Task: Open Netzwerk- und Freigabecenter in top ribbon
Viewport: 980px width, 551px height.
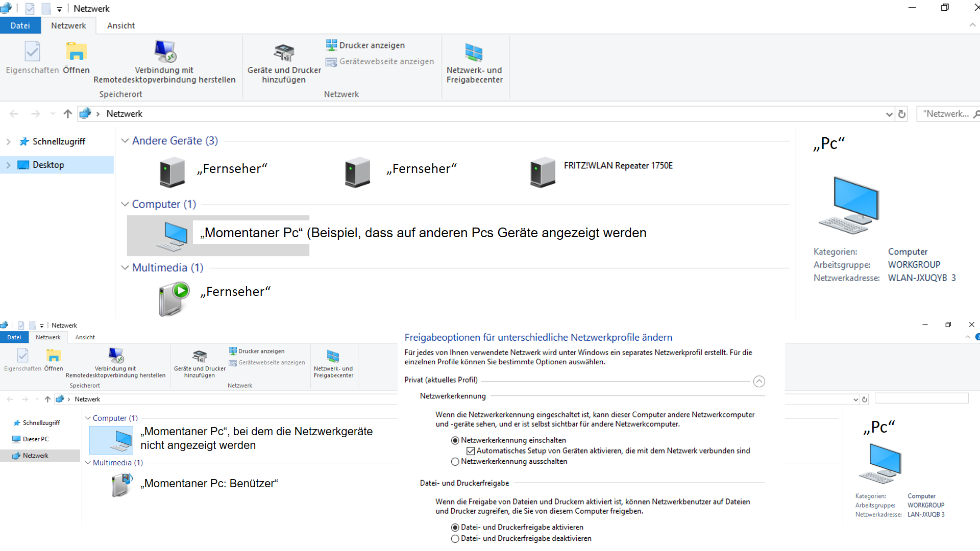Action: [474, 53]
